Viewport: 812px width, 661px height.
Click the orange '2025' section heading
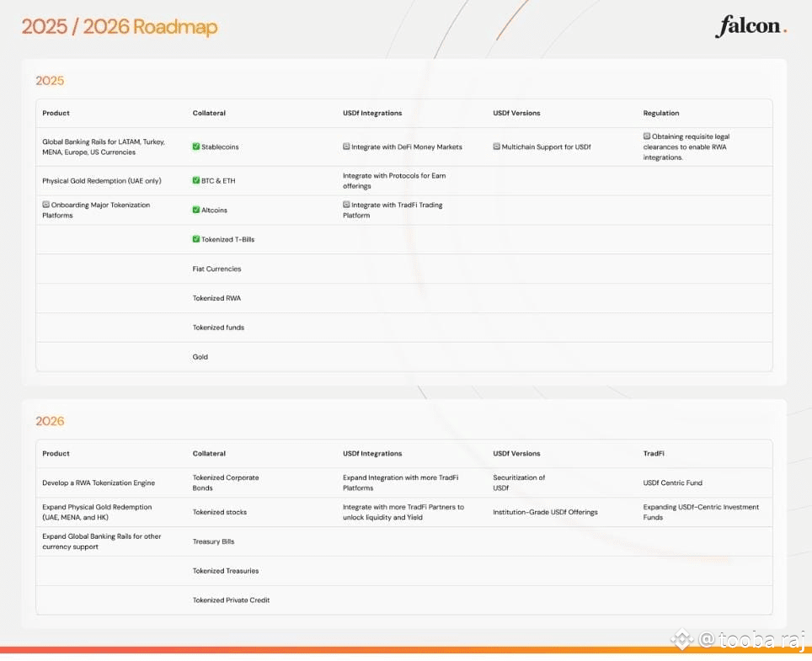click(50, 81)
